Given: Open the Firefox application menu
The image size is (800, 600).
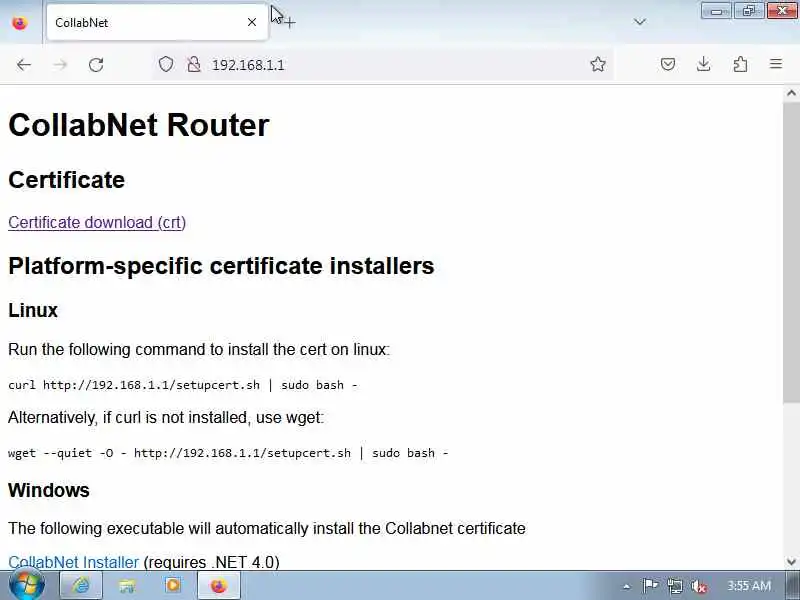Looking at the screenshot, I should (776, 64).
